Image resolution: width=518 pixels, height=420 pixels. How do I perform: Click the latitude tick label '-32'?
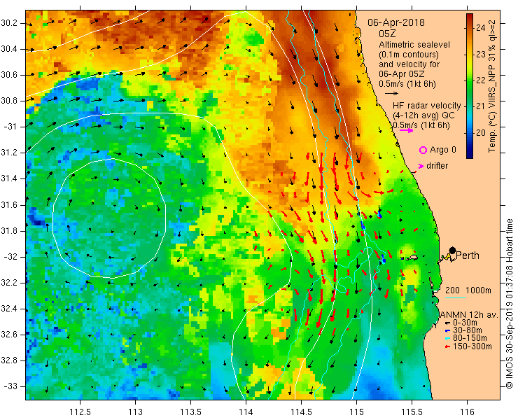(x=10, y=257)
